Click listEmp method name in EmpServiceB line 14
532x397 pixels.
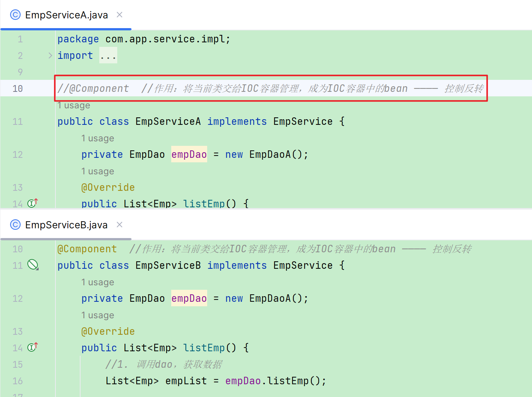click(x=204, y=348)
